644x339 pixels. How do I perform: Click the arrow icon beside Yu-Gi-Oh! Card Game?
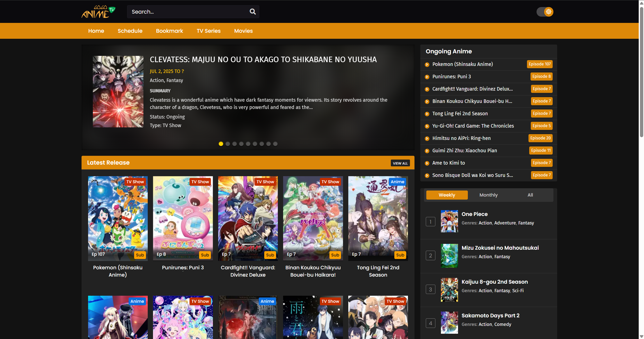coord(427,126)
